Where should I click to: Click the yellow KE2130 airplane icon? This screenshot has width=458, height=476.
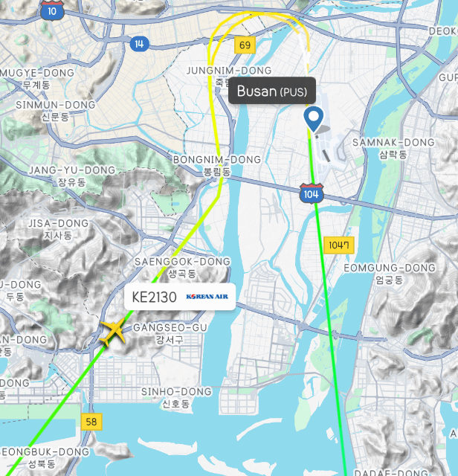coord(113,332)
